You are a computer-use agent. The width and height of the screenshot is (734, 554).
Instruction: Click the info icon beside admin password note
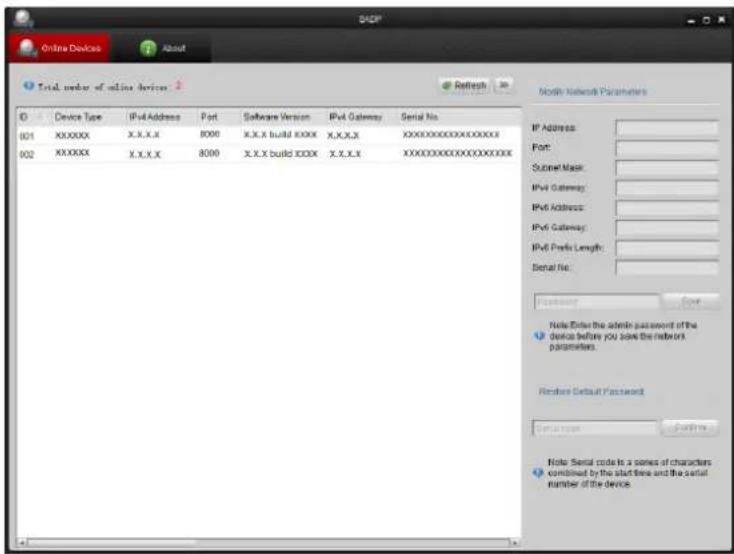(539, 336)
